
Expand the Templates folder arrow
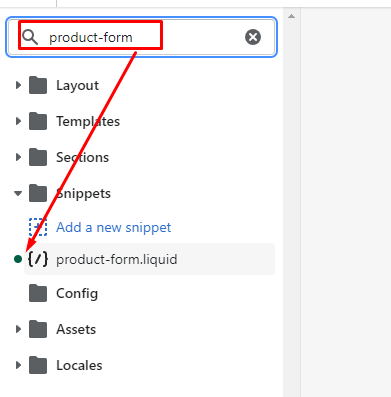(x=18, y=121)
